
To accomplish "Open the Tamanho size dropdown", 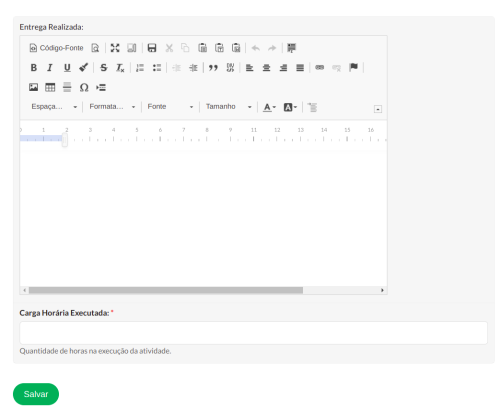I will [228, 107].
